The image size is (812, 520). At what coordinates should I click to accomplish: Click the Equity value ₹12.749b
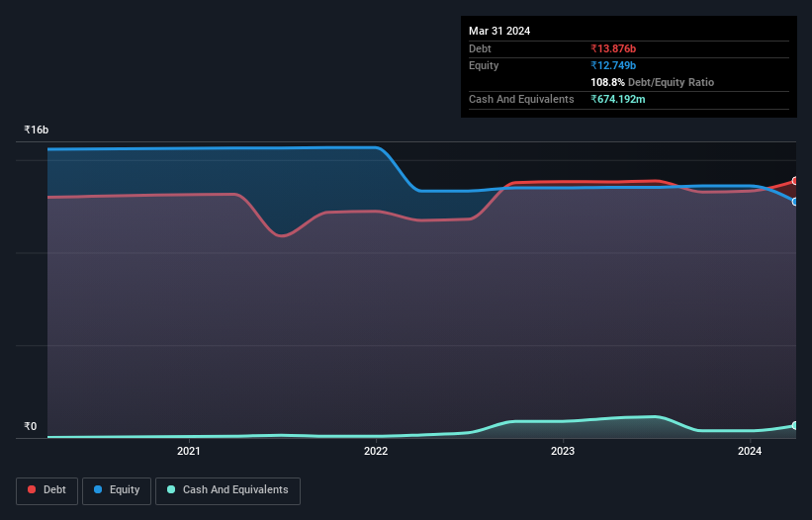pyautogui.click(x=613, y=65)
